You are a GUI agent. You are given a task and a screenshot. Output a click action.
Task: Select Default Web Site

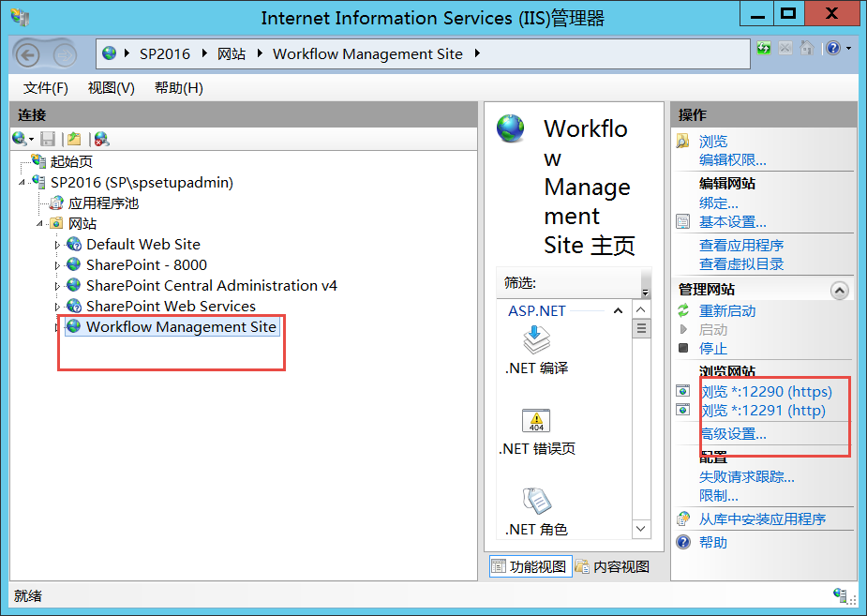point(143,245)
